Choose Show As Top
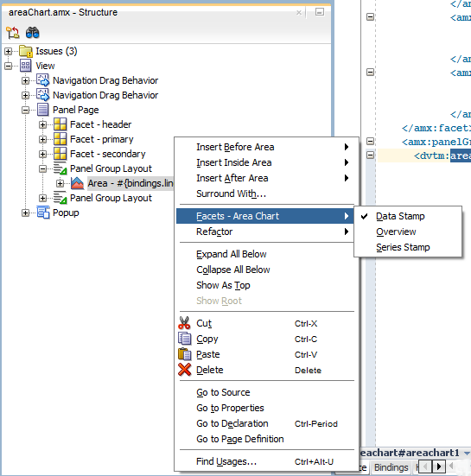The width and height of the screenshot is (471, 476). tap(264, 285)
